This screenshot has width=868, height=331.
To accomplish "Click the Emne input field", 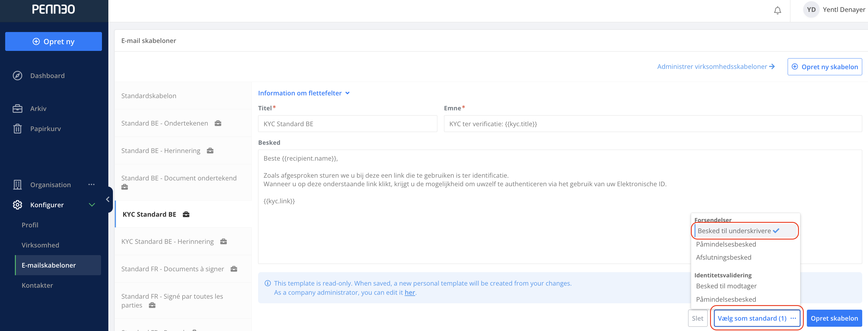I will click(653, 124).
